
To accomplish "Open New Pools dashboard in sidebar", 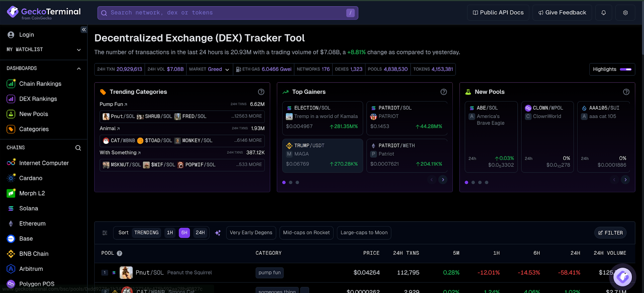I will click(x=33, y=114).
